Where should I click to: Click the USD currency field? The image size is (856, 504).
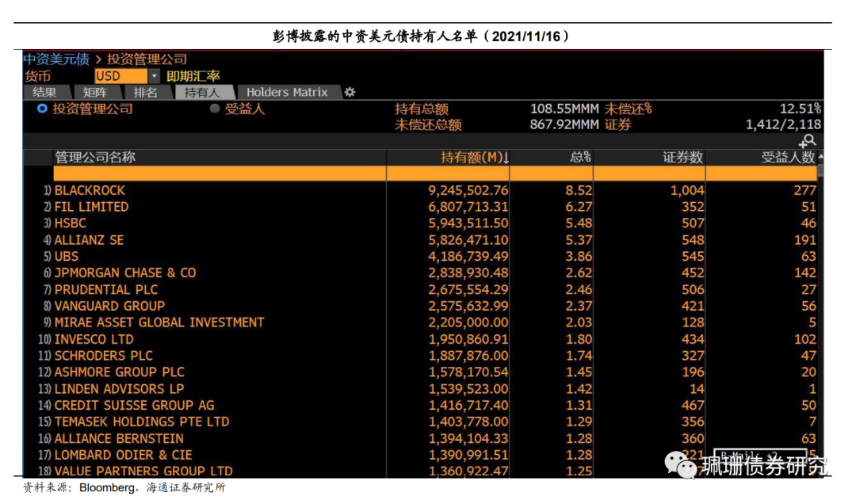(120, 76)
